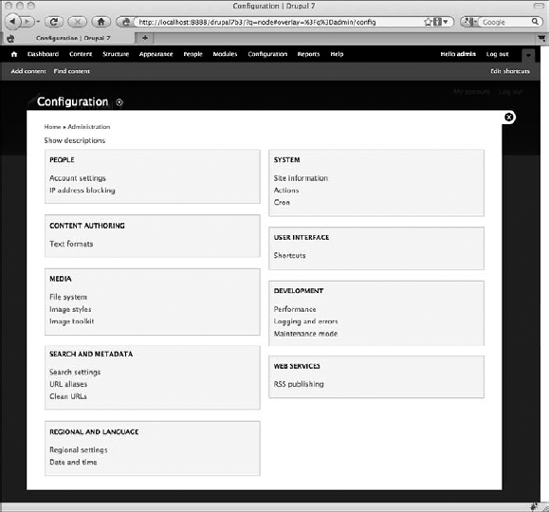
Task: Click the browser Forward arrow button
Action: click(x=27, y=22)
